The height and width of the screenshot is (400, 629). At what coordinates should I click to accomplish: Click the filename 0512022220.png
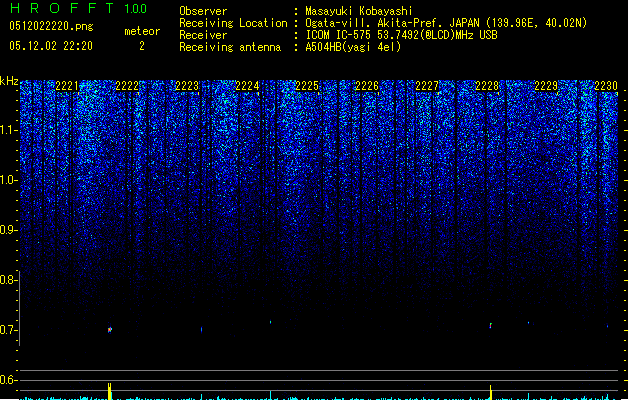[51, 27]
